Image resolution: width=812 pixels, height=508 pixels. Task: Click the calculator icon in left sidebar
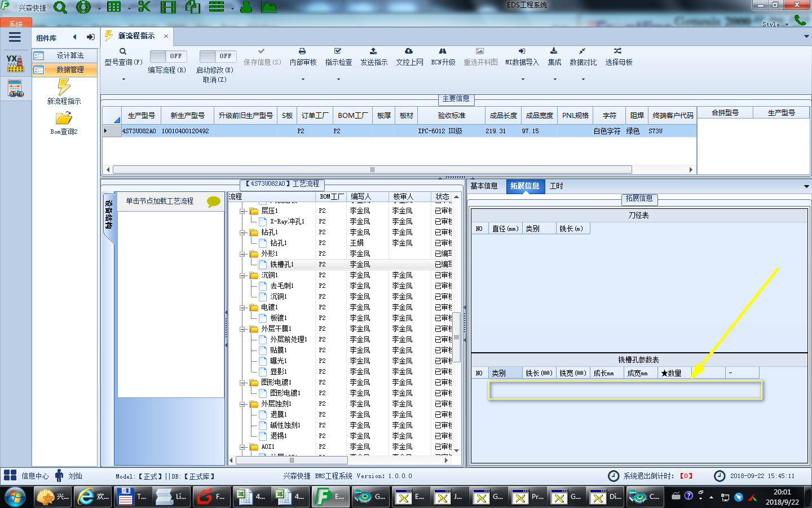[15, 89]
